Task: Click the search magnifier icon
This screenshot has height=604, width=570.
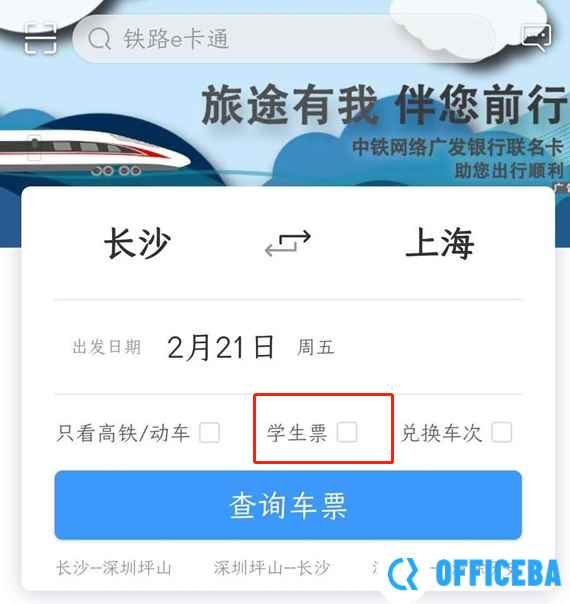Action: pyautogui.click(x=99, y=39)
